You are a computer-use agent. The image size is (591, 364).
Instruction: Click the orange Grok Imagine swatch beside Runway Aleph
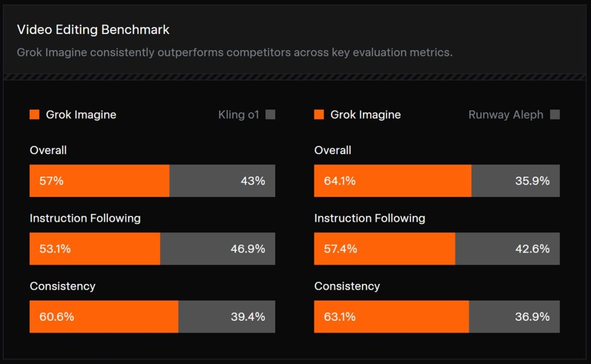[319, 115]
